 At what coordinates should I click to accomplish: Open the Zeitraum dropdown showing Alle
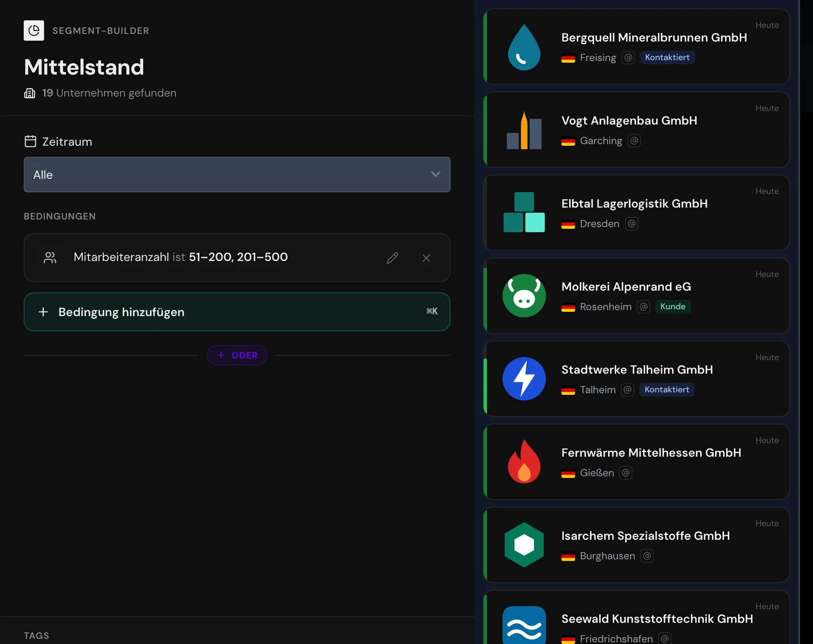237,174
